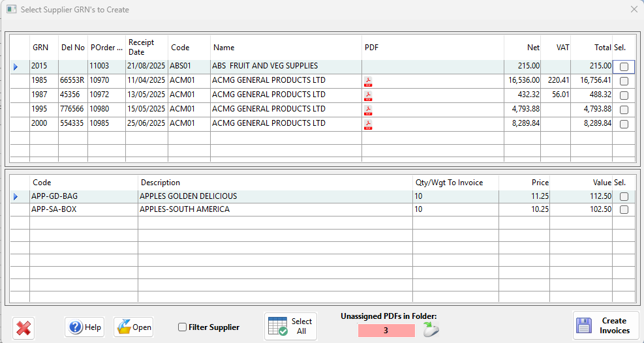The height and width of the screenshot is (343, 644).
Task: Click the mouse icon beside unassigned PDFs
Action: (x=431, y=330)
